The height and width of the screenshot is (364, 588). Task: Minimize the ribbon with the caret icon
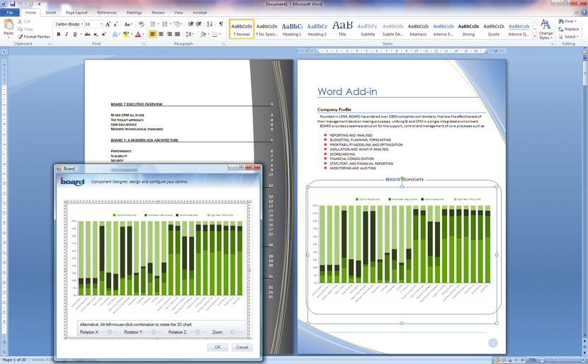tap(577, 12)
